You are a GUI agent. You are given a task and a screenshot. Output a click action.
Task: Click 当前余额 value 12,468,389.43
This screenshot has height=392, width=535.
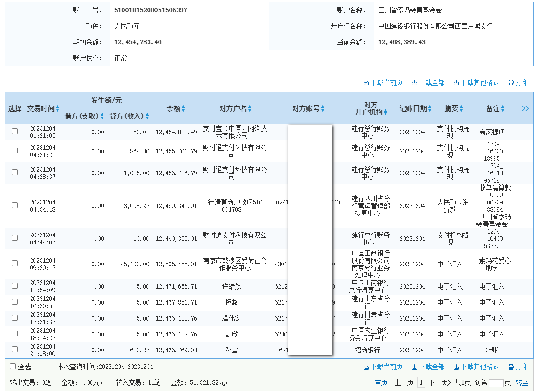[401, 42]
